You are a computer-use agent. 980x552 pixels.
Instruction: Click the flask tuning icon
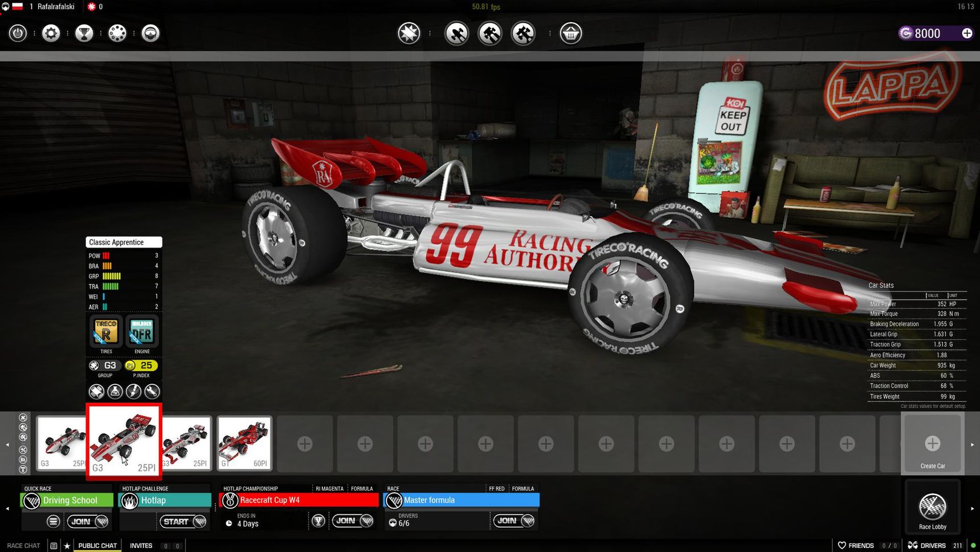(115, 391)
